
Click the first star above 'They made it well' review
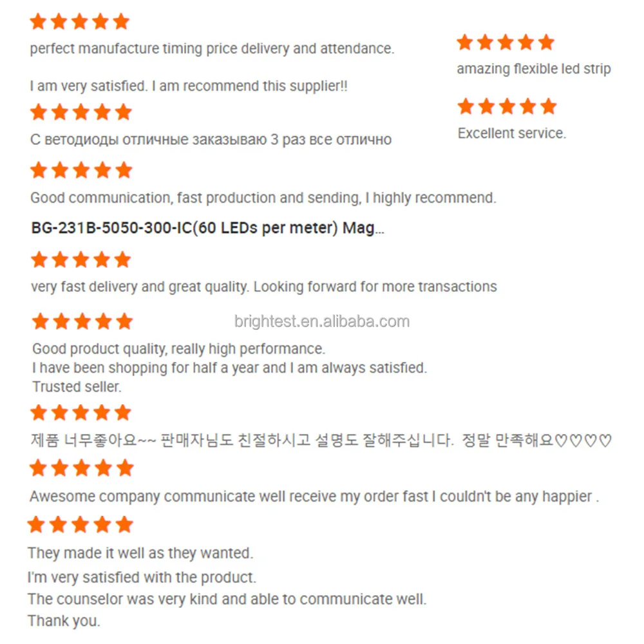(x=37, y=525)
